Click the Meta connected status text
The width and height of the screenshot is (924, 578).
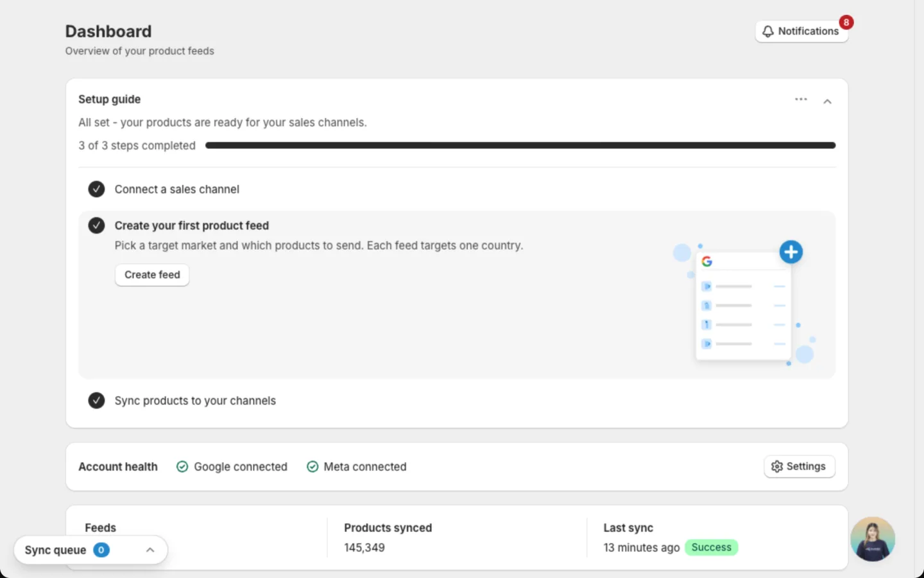(x=365, y=467)
